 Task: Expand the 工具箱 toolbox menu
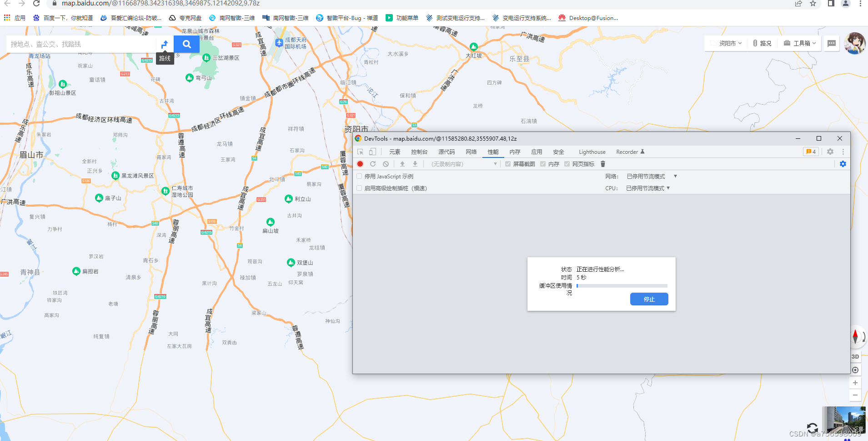click(799, 43)
